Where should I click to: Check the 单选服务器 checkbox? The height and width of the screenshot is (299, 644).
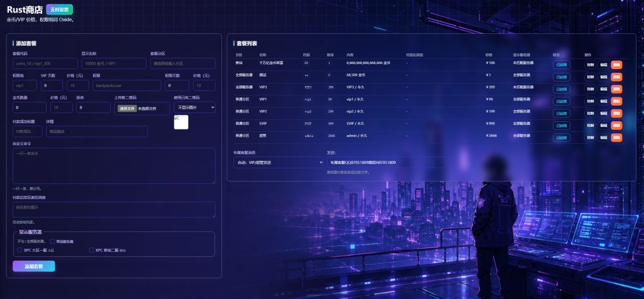(53, 242)
